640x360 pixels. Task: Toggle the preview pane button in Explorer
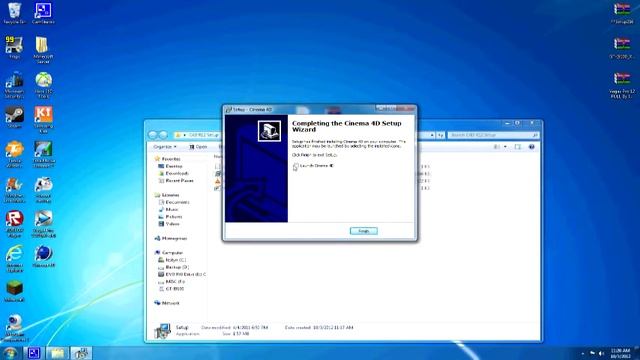point(518,147)
